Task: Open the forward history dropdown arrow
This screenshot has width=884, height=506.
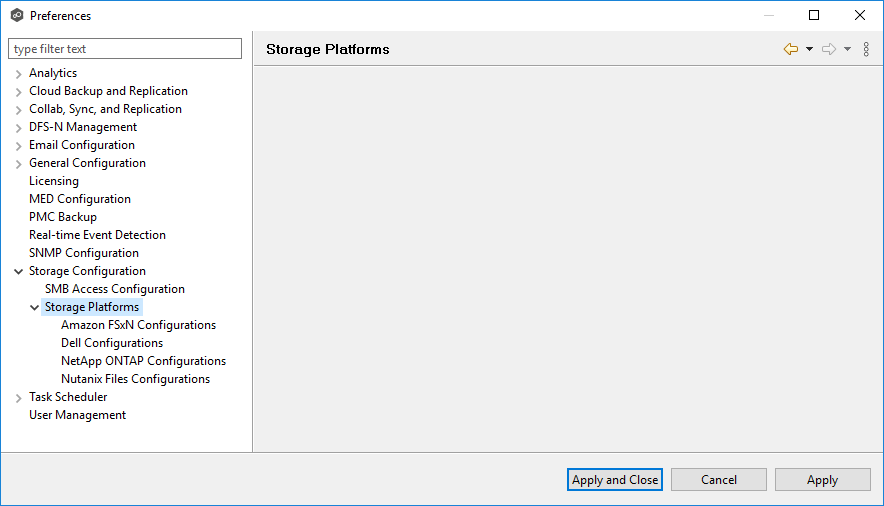Action: point(847,49)
